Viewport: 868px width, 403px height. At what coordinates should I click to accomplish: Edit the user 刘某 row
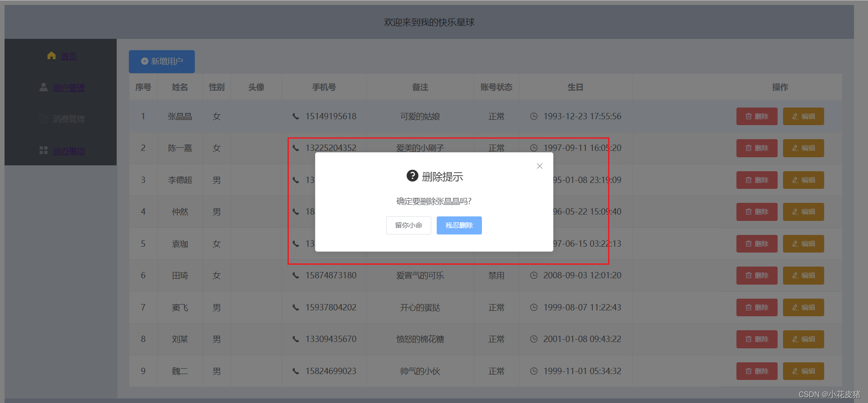(x=803, y=339)
